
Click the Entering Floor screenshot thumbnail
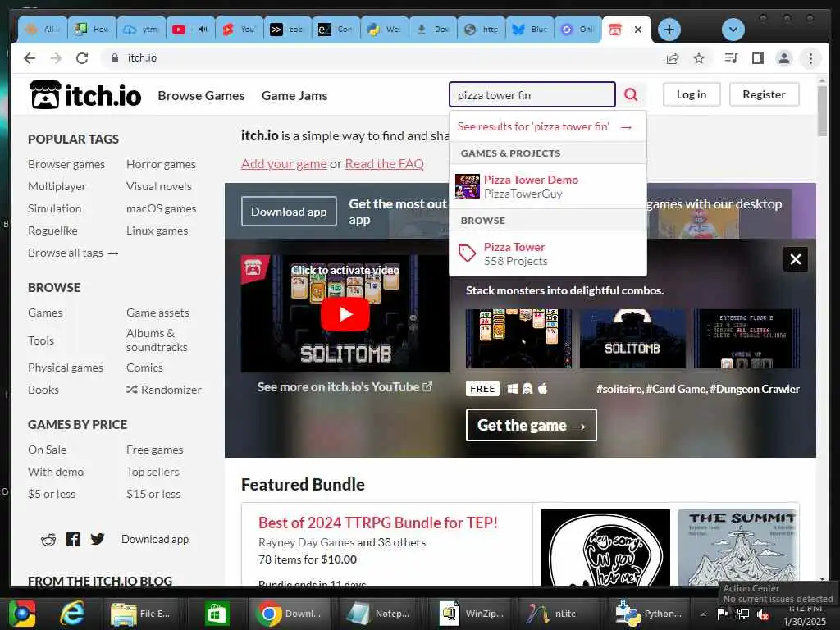[x=746, y=339]
